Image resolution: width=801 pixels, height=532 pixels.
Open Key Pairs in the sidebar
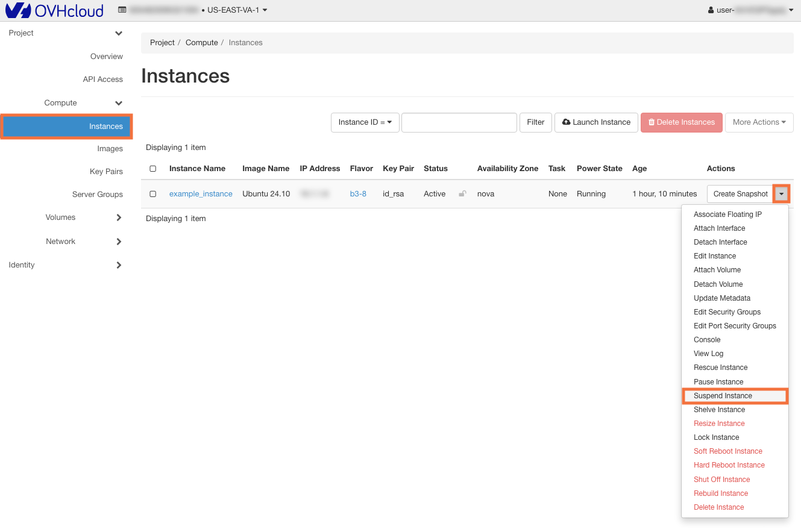click(106, 172)
